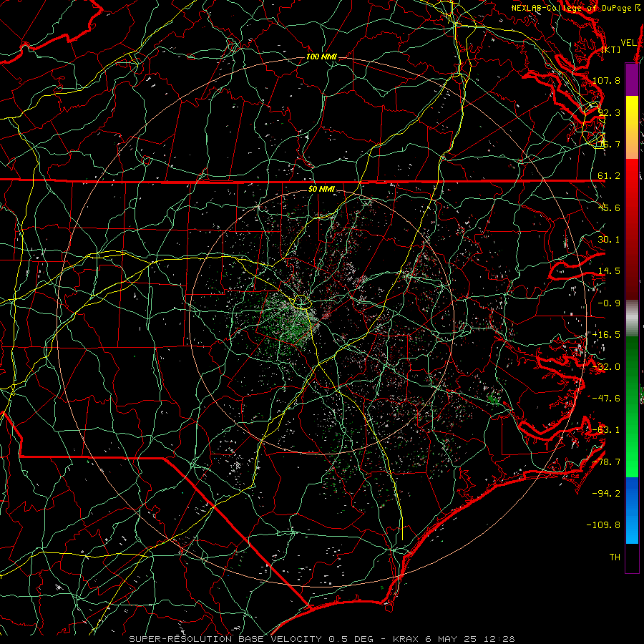Select the 30.1 value on velocity scale
644x644 pixels.
pos(609,240)
